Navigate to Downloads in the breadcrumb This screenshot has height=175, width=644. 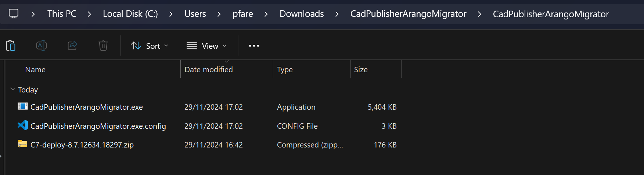click(x=302, y=14)
